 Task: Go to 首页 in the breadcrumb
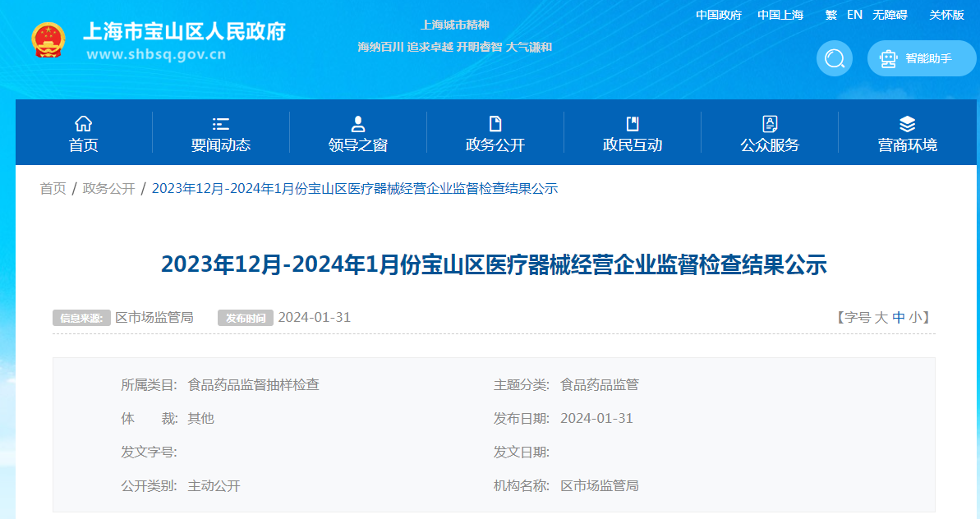point(53,189)
